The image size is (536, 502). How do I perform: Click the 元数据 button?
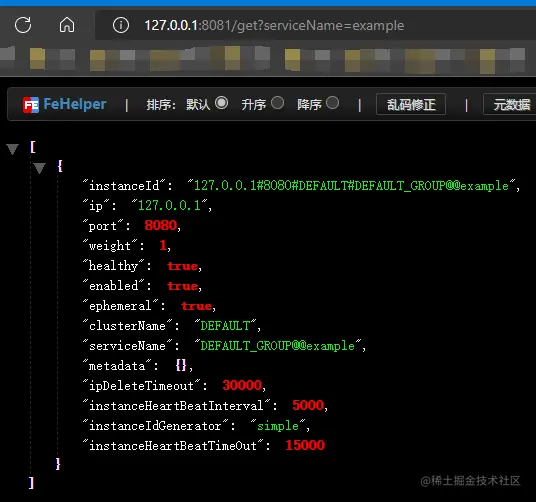[x=511, y=105]
